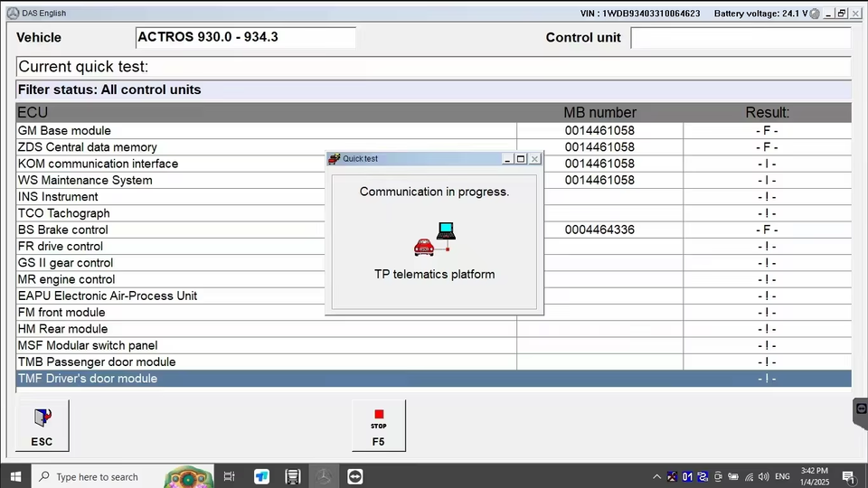Show hidden tray icons chevron
868x488 pixels.
click(656, 476)
